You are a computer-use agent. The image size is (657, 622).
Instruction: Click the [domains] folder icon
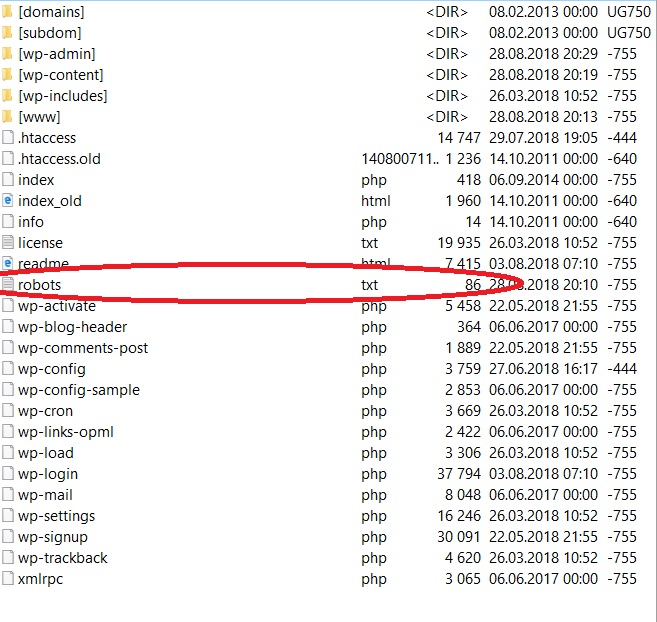coord(8,12)
